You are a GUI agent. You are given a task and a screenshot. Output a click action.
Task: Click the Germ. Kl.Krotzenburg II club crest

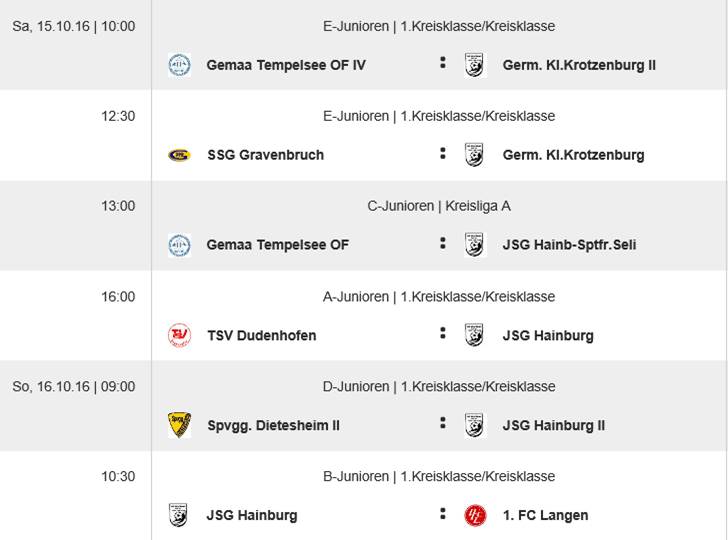tap(474, 65)
